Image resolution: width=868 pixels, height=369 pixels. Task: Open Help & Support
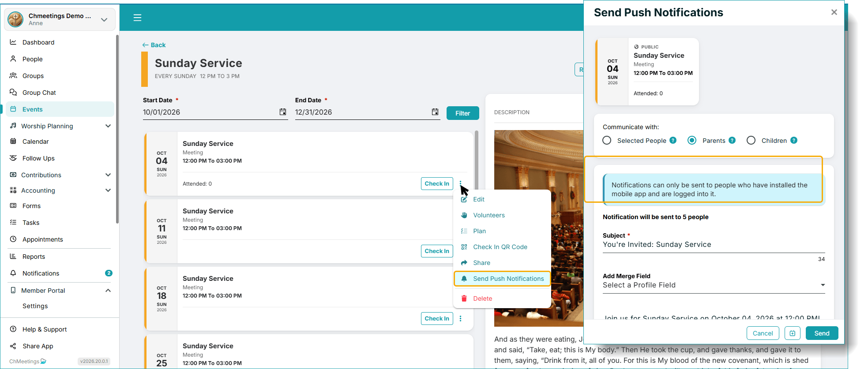click(45, 329)
